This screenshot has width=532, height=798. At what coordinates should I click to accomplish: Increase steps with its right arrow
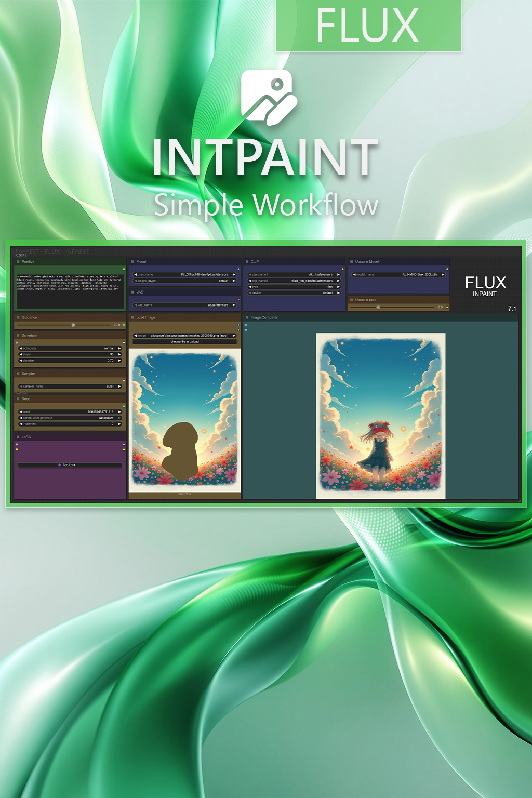(x=119, y=354)
